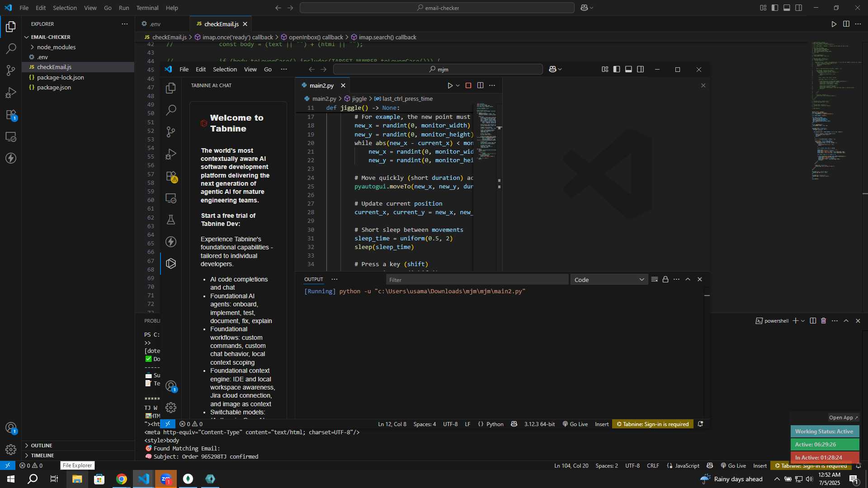Toggle primary side bar in back window title bar
Image resolution: width=868 pixels, height=488 pixels.
(775, 8)
